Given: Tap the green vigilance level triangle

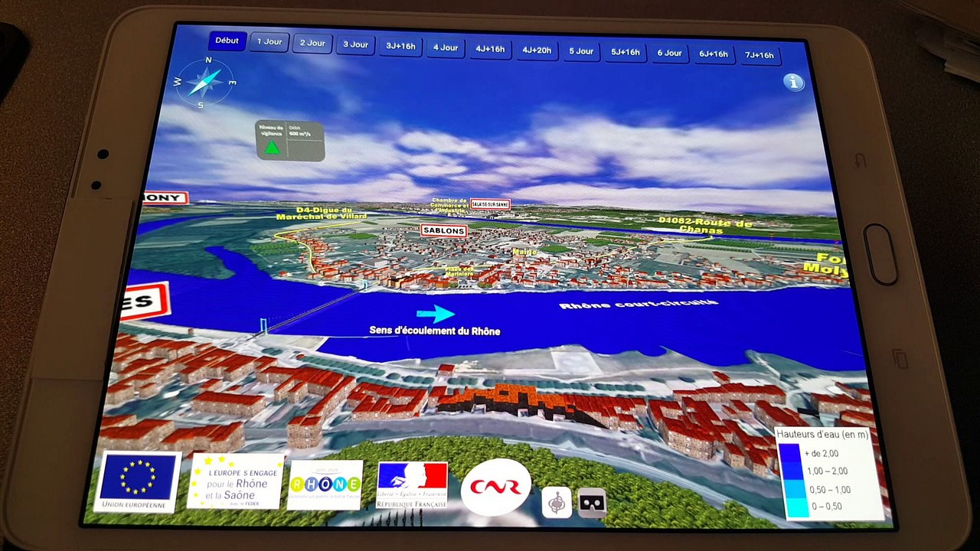Looking at the screenshot, I should coord(271,147).
